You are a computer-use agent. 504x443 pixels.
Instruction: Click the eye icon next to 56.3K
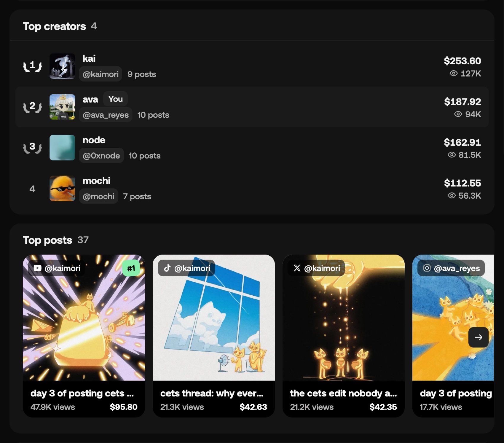click(452, 196)
